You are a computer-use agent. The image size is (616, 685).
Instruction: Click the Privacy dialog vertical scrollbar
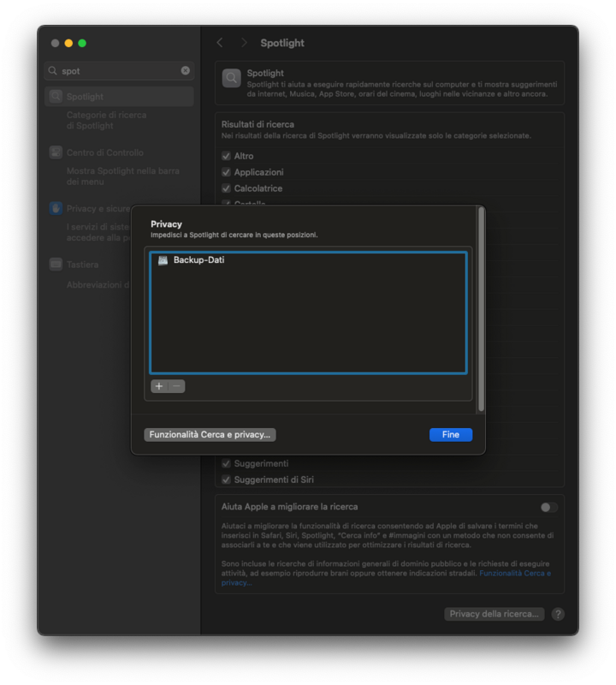pyautogui.click(x=481, y=309)
